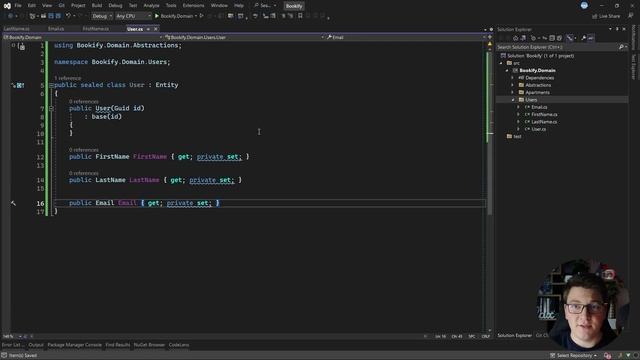Click the Bookify solution name badge
This screenshot has width=640, height=360.
click(294, 6)
